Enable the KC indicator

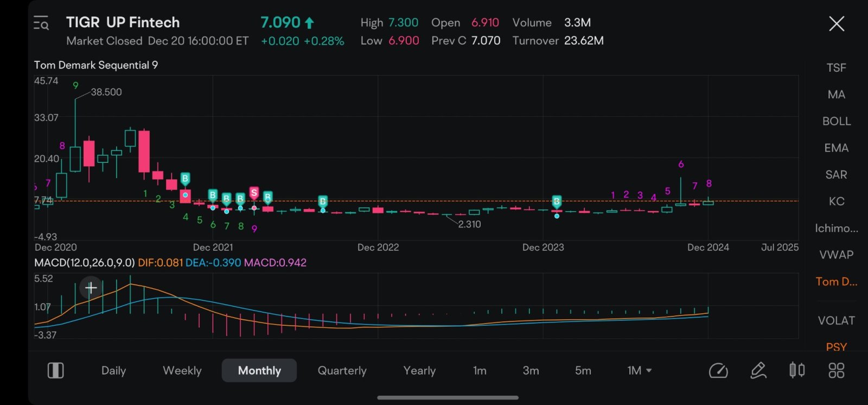836,201
